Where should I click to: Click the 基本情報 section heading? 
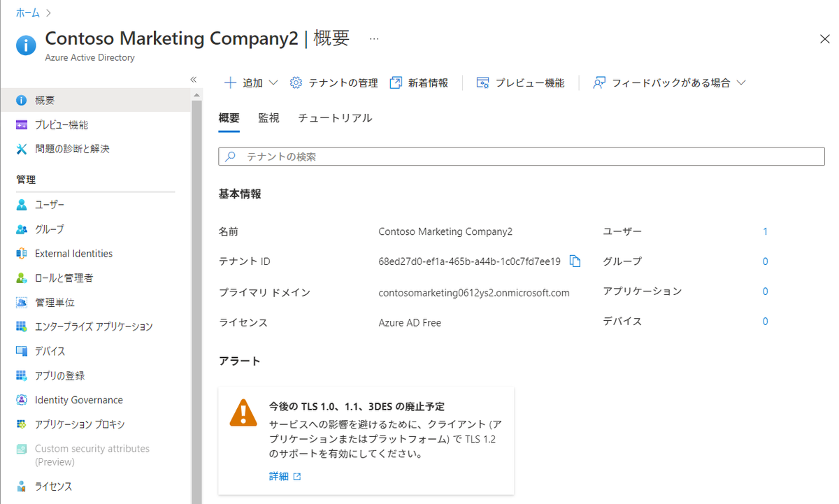point(240,194)
